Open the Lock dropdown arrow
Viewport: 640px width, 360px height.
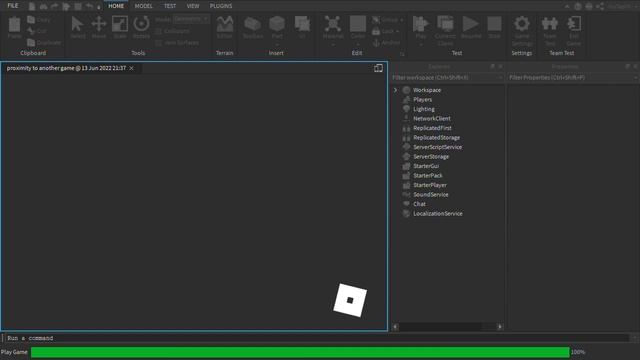pyautogui.click(x=397, y=31)
